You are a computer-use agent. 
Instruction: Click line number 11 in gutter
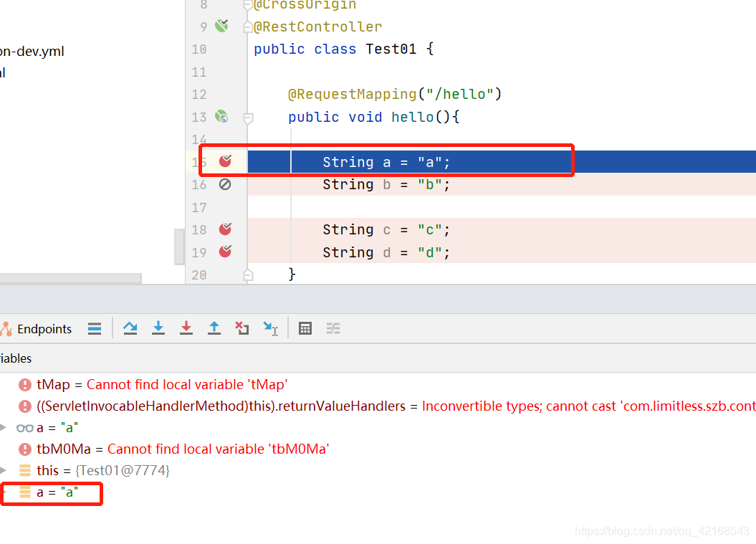tap(198, 72)
